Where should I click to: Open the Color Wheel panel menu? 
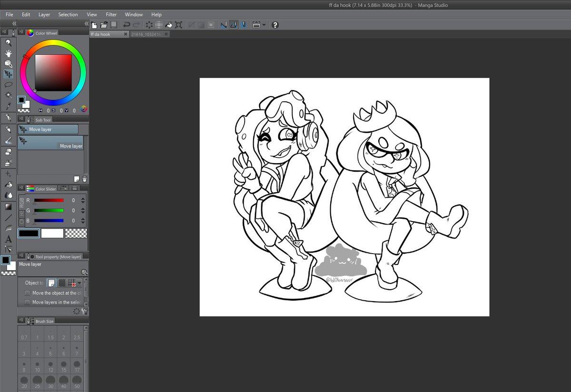pyautogui.click(x=21, y=32)
